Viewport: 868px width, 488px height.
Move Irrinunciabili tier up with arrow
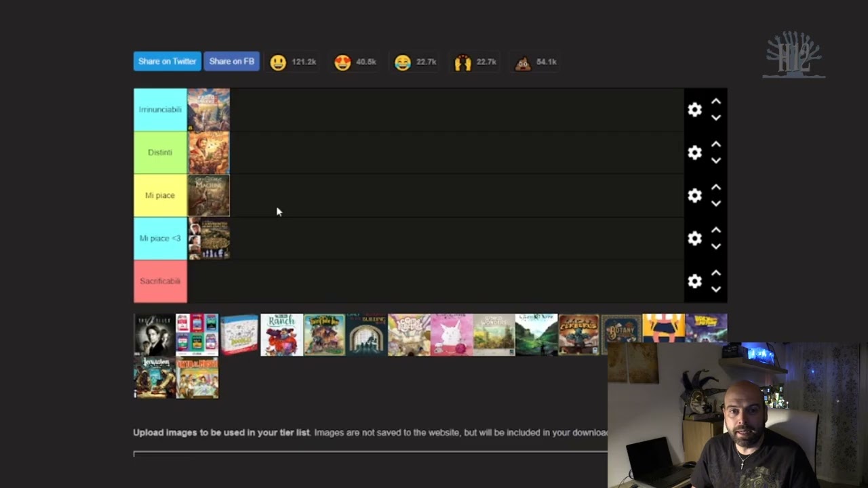tap(715, 102)
